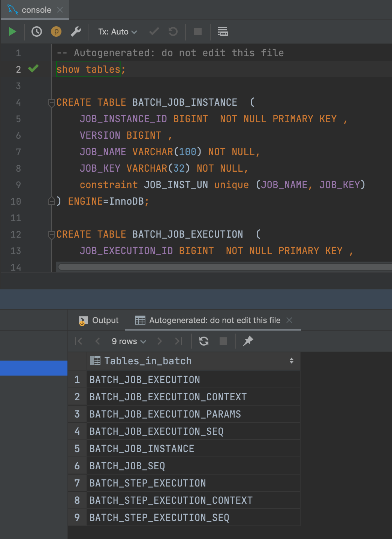Open the 9 rows page size dropdown
Viewport: 392px width, 539px height.
128,341
